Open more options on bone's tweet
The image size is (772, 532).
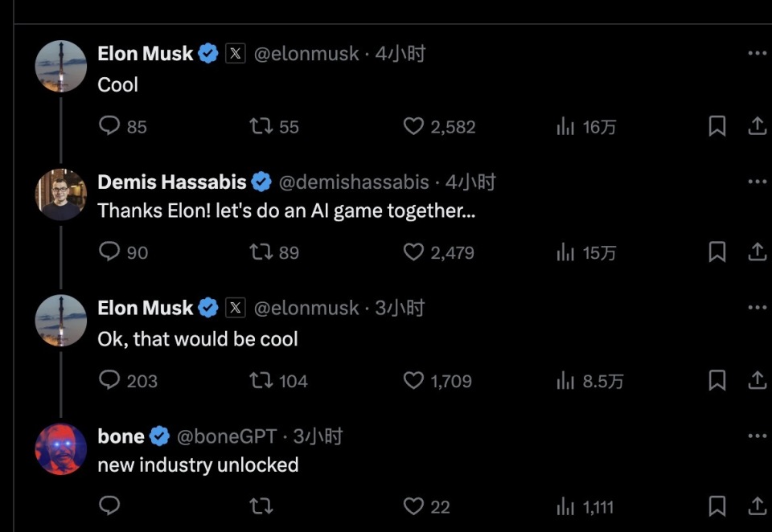pyautogui.click(x=757, y=436)
